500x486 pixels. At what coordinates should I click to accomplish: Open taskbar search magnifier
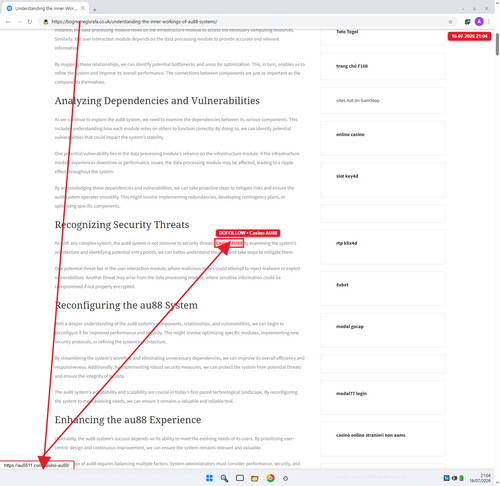coord(224,478)
